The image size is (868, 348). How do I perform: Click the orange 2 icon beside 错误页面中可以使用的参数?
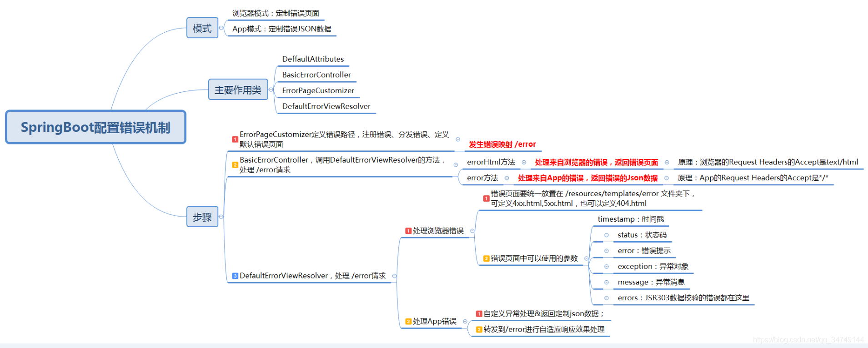[486, 259]
